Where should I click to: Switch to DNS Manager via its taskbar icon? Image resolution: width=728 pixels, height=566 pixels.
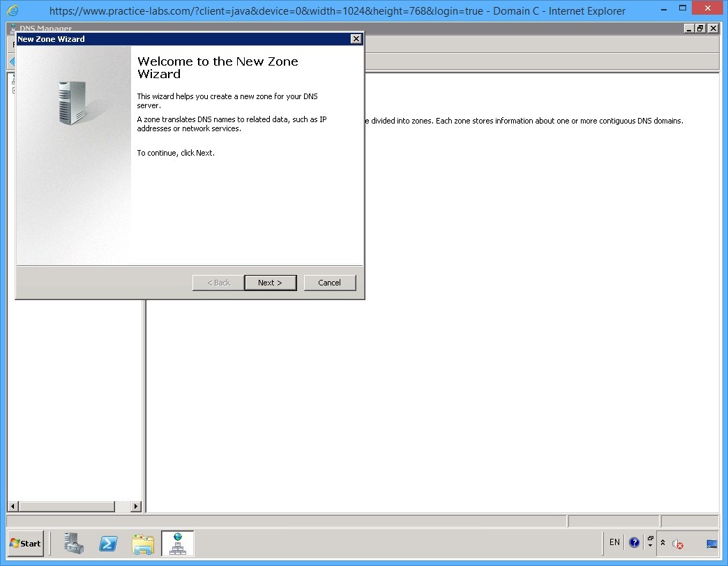[x=177, y=543]
